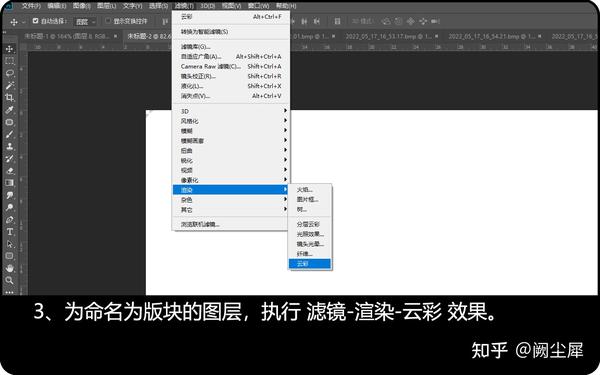This screenshot has width=600, height=375.
Task: Select the Move tool in the toolbox
Action: [10, 49]
